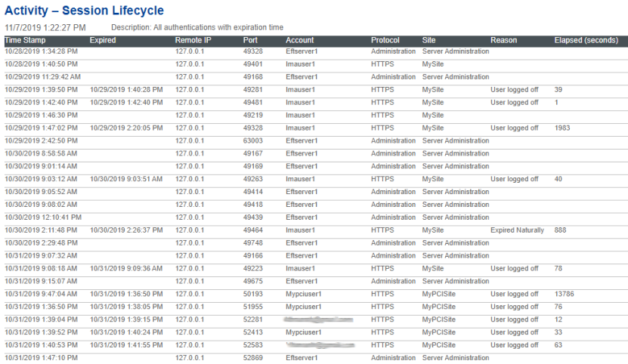Click the Time Stamp column header
This screenshot has width=628, height=364.
[x=25, y=40]
